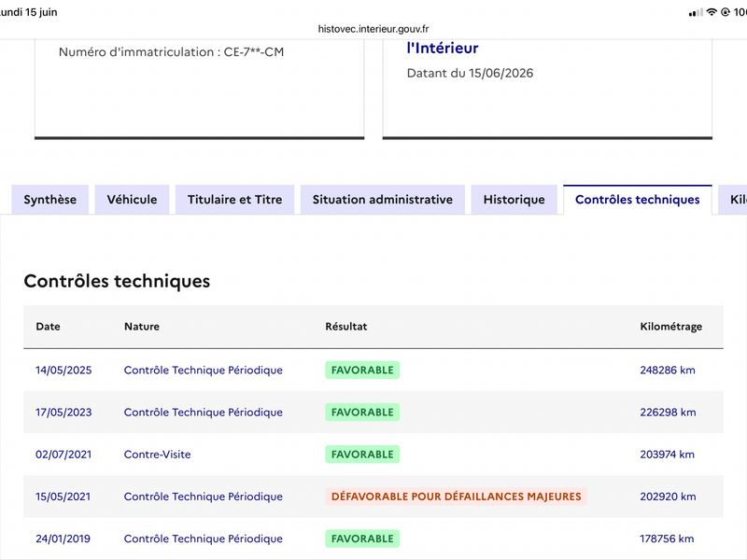Click the Contre-Visite nature entry
The height and width of the screenshot is (560, 747).
tap(157, 455)
